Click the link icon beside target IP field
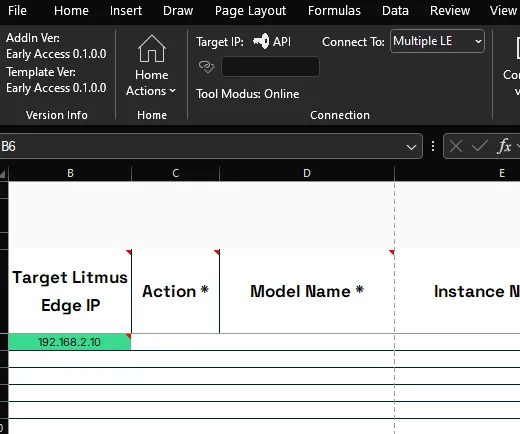520x434 pixels. point(206,67)
